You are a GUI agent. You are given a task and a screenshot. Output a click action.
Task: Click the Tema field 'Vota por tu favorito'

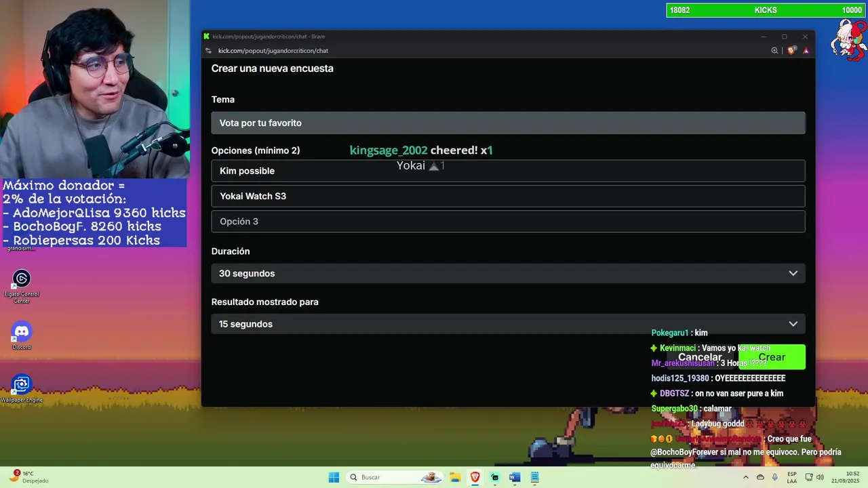coord(508,123)
